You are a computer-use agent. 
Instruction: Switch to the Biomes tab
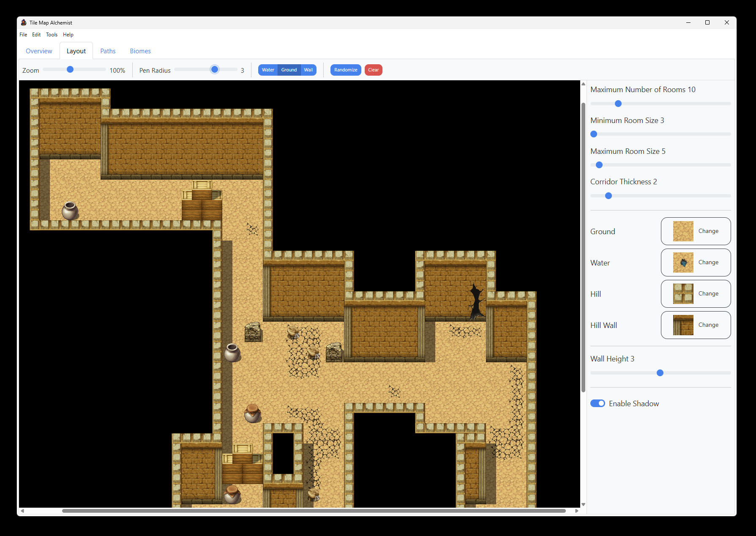click(140, 51)
